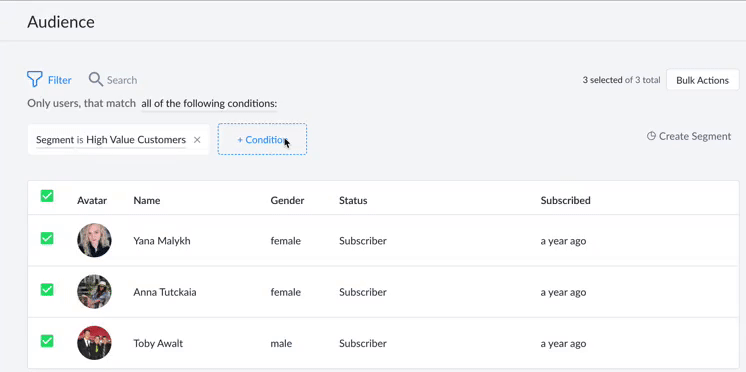Viewport: 746px width, 372px height.
Task: Click 'female' gender in Anna Tutckaia's row
Action: (x=285, y=292)
